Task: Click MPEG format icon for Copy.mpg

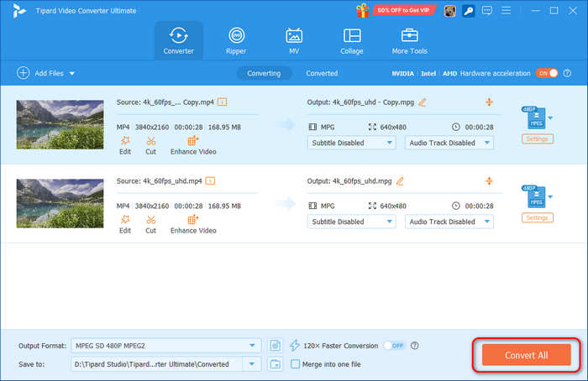Action: click(x=535, y=117)
